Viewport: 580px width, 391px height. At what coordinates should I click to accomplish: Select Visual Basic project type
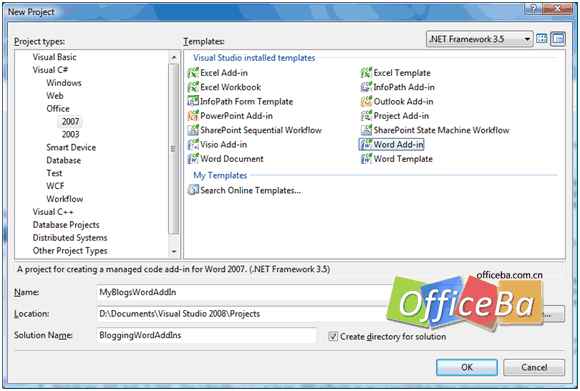[54, 57]
